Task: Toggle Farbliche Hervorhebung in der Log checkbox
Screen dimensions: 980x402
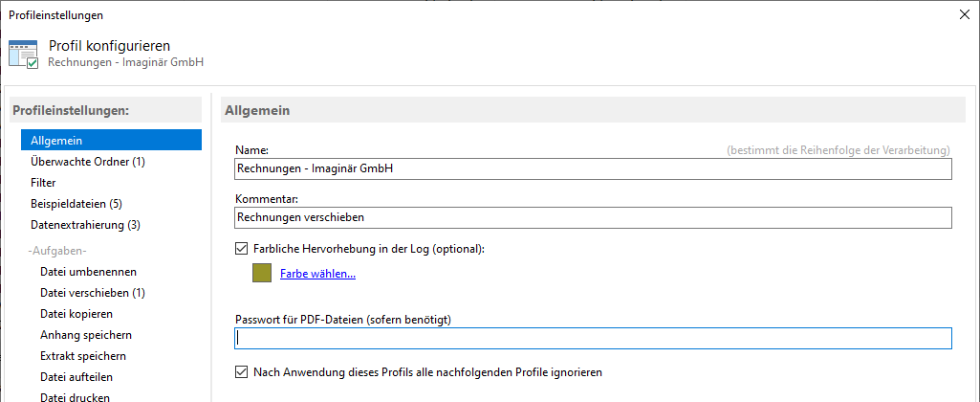Action: [x=241, y=249]
